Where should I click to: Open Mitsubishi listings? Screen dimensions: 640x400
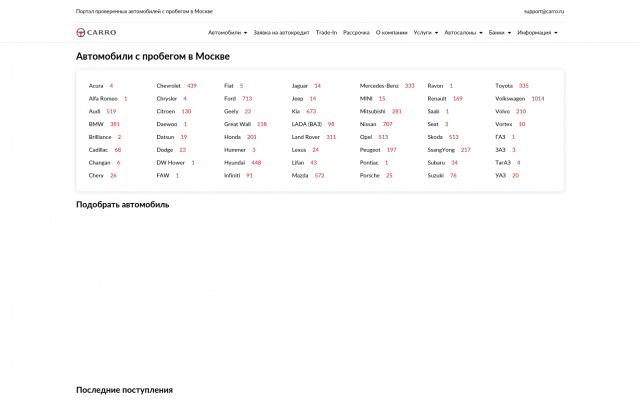372,111
